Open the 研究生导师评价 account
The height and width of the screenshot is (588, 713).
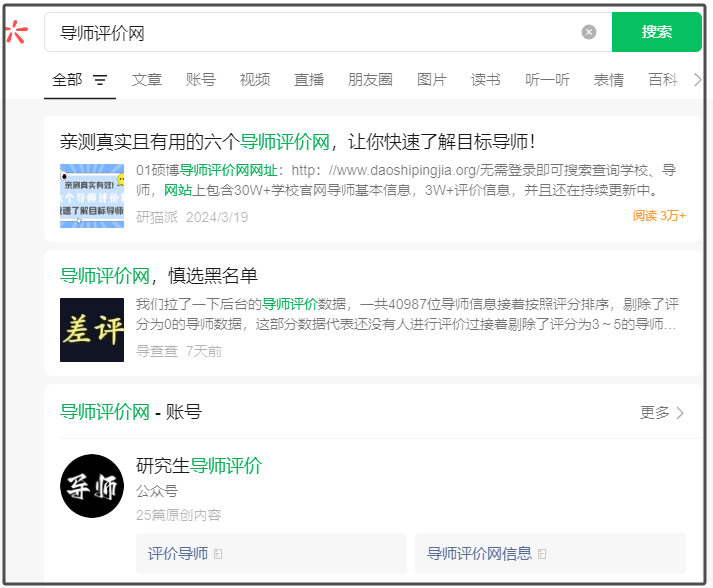(199, 466)
